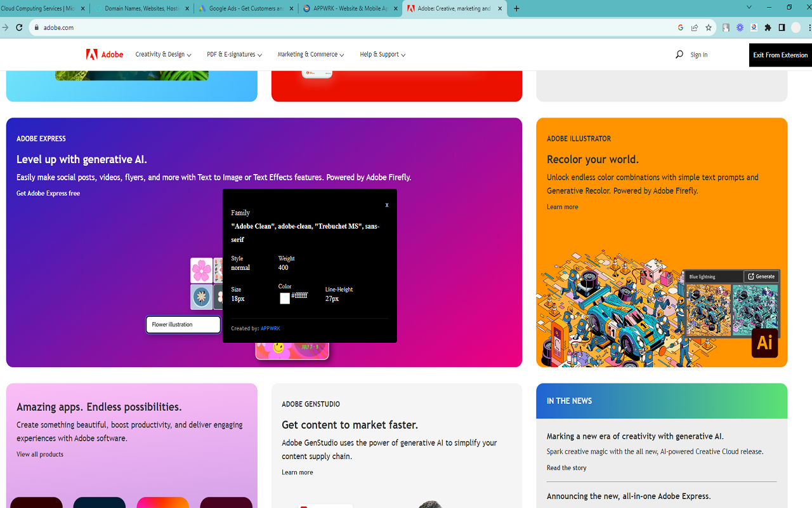Click the font weight 400 value

click(284, 267)
